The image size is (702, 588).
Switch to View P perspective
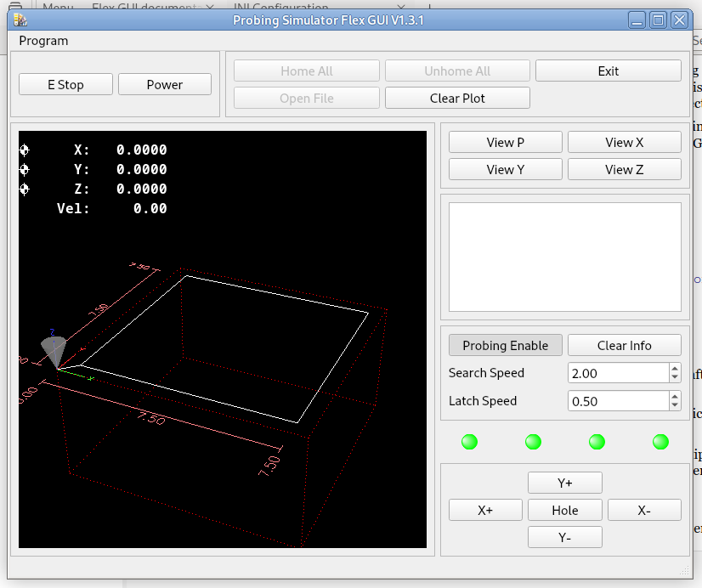(505, 142)
